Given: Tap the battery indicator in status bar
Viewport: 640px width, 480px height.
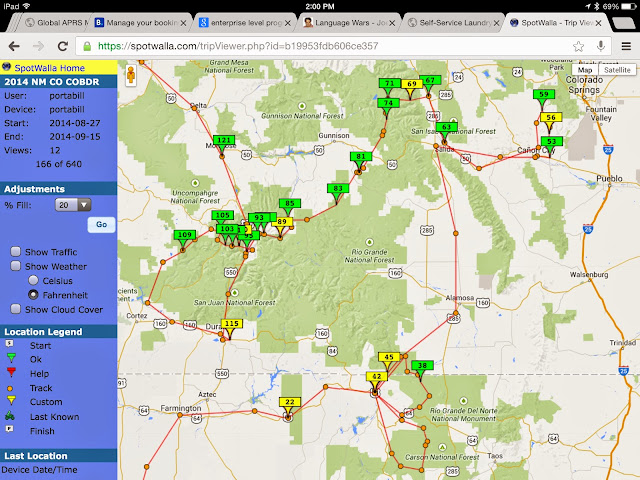Looking at the screenshot, I should [626, 7].
